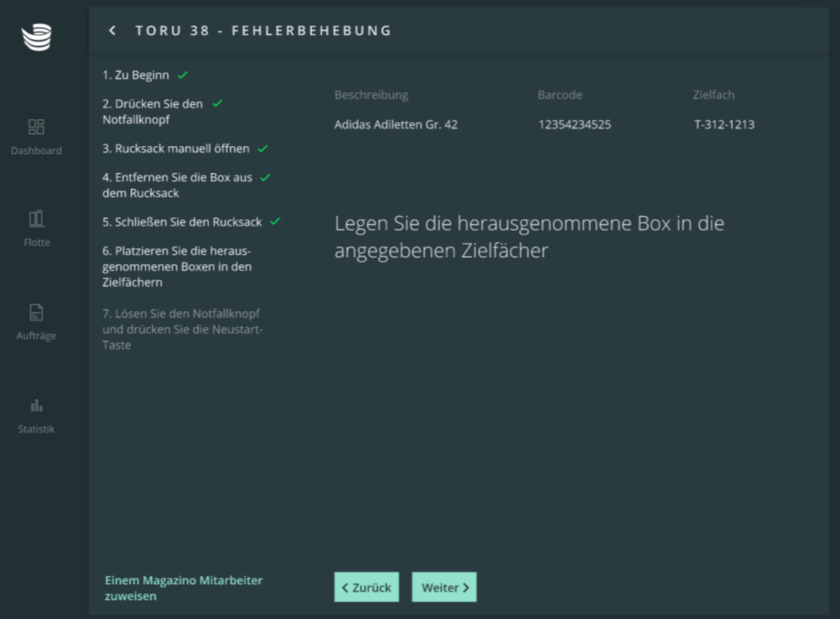
Task: Click the Magazino logo icon
Action: click(36, 37)
